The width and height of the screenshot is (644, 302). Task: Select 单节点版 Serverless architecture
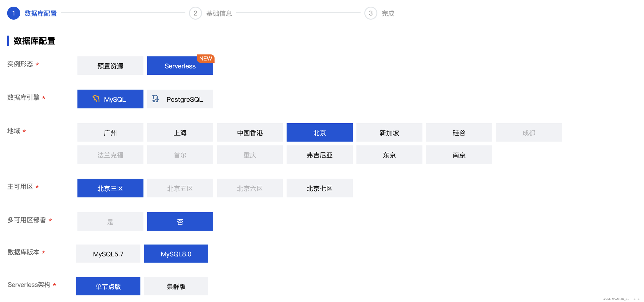click(108, 286)
